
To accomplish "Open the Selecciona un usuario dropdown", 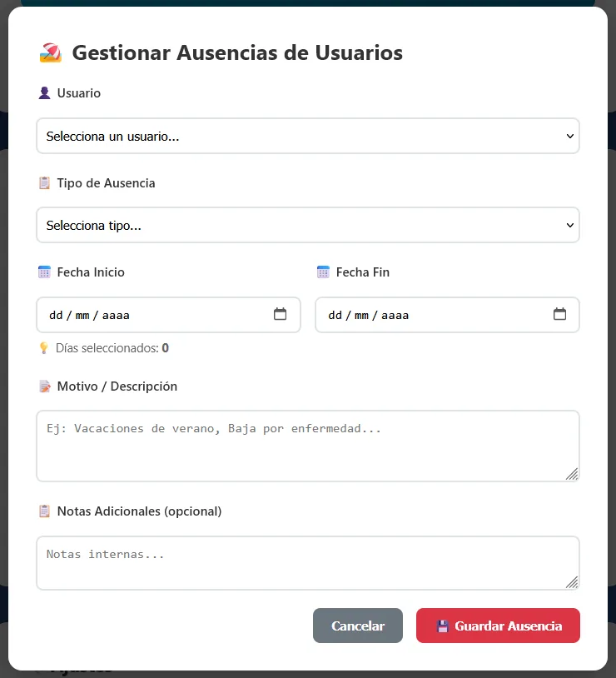I will (x=308, y=136).
